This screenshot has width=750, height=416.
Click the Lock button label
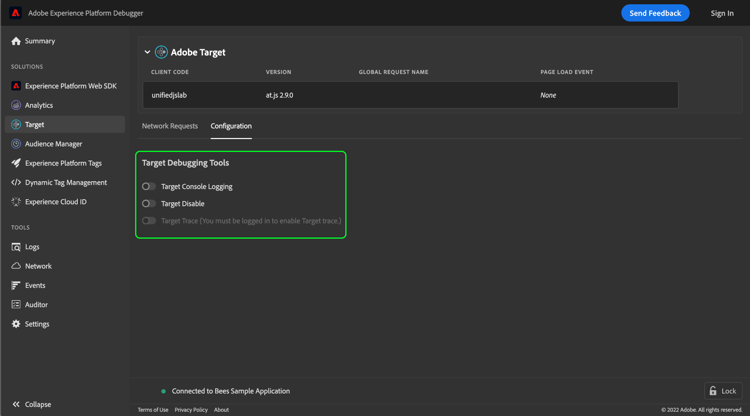pyautogui.click(x=728, y=391)
